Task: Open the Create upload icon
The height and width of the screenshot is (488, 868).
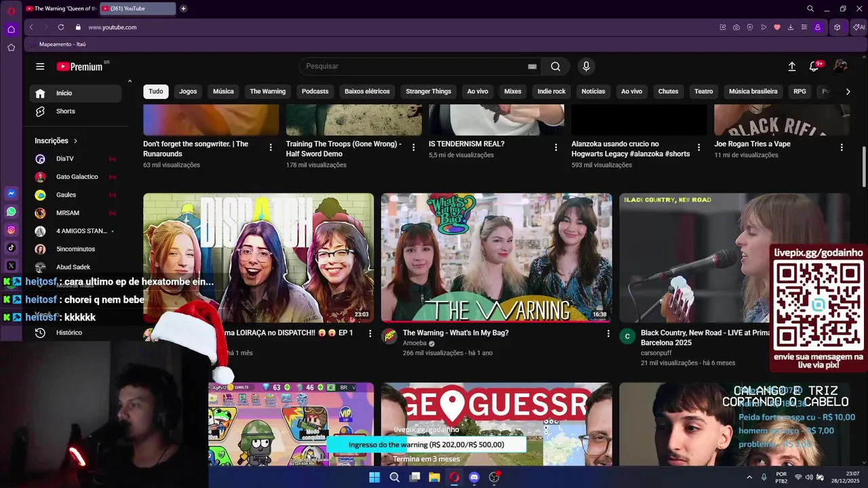Action: [791, 66]
